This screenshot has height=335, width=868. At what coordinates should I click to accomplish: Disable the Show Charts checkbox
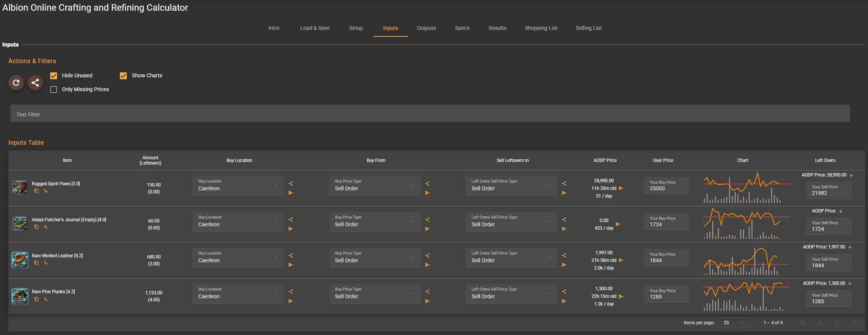pos(123,76)
